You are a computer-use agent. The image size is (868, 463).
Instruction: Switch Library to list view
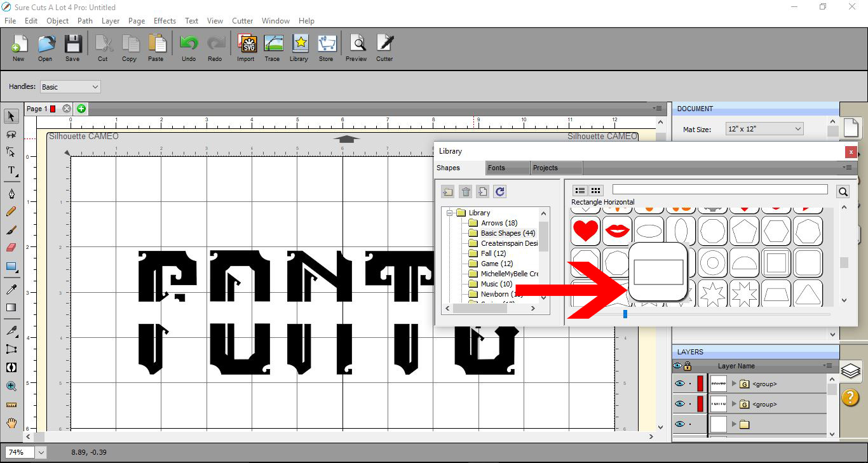(580, 191)
